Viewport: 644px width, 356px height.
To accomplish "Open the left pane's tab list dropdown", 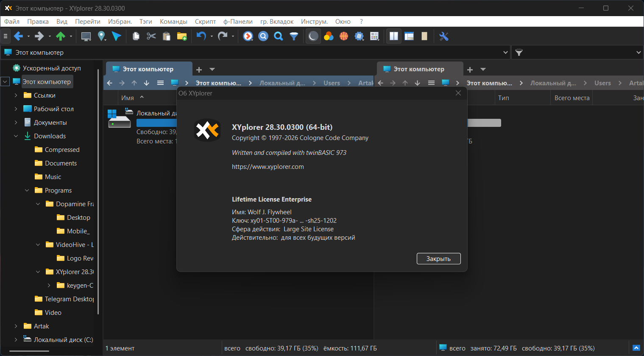I will (x=212, y=69).
